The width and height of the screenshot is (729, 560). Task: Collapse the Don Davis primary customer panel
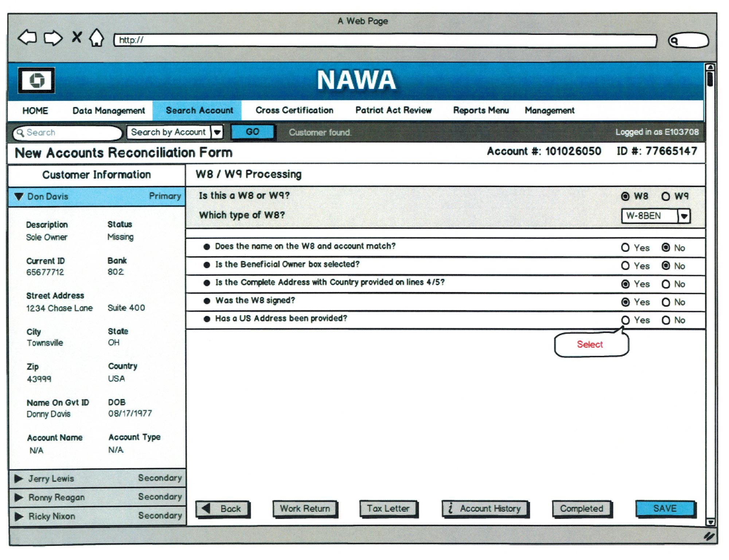(x=19, y=196)
